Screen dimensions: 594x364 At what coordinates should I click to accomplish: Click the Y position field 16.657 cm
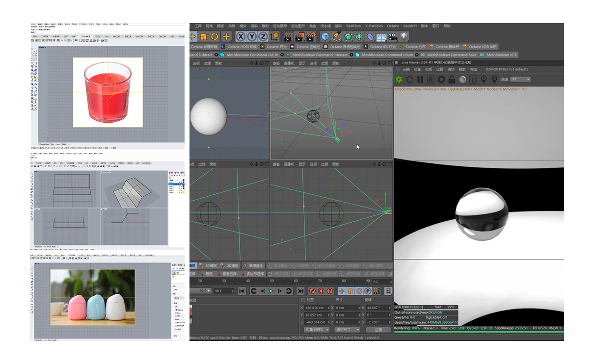point(317,315)
